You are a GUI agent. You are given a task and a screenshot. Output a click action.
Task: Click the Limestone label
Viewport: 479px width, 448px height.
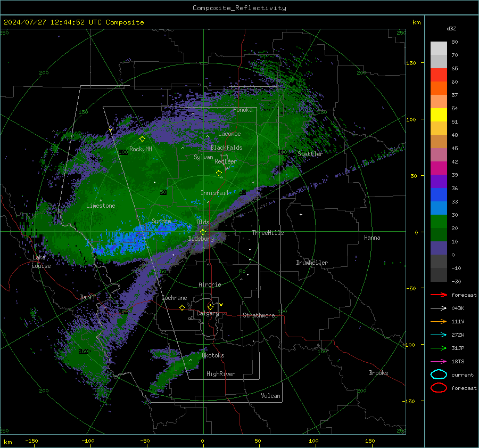tap(101, 206)
